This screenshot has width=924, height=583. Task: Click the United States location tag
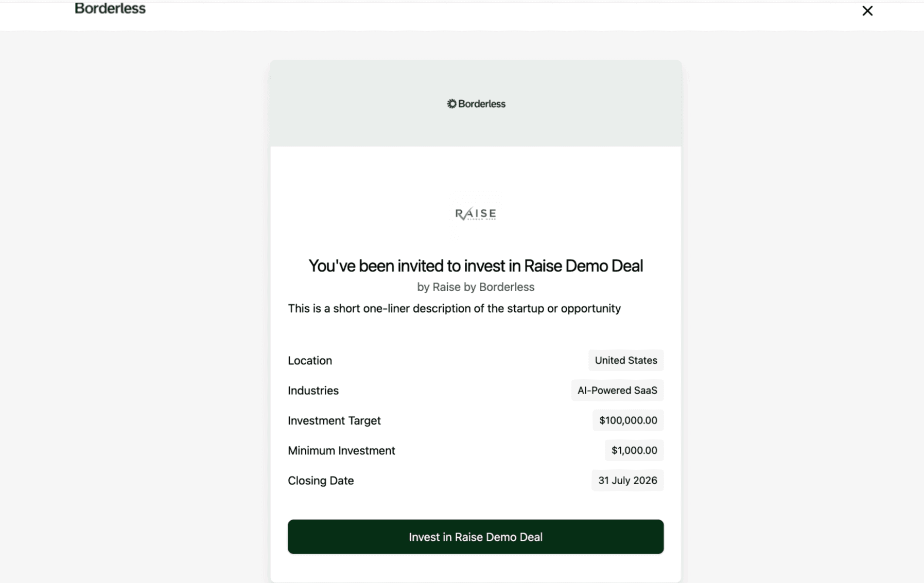pyautogui.click(x=626, y=360)
